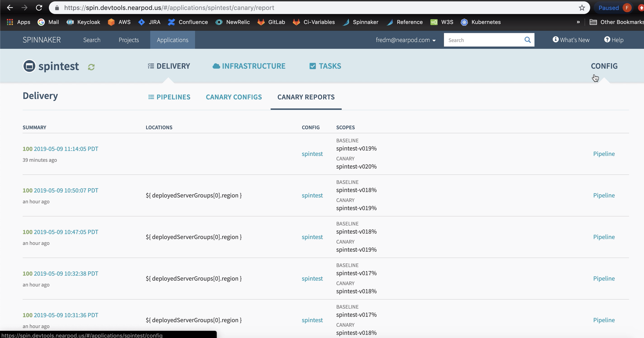Open the GitLab bookmark
Image resolution: width=644 pixels, height=338 pixels.
[272, 22]
